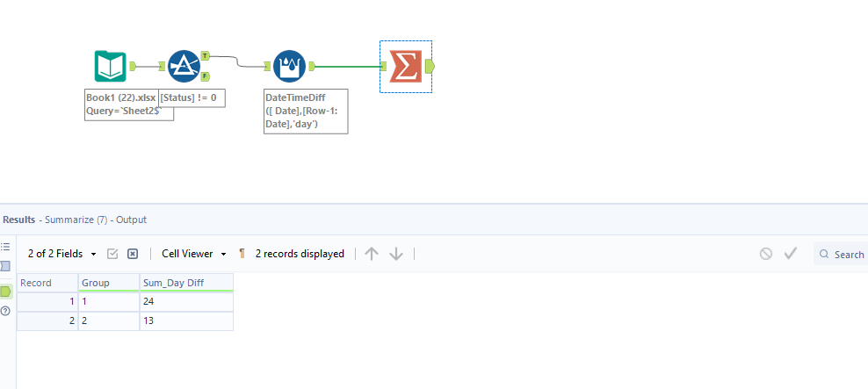Move to next record with down arrow

[396, 254]
